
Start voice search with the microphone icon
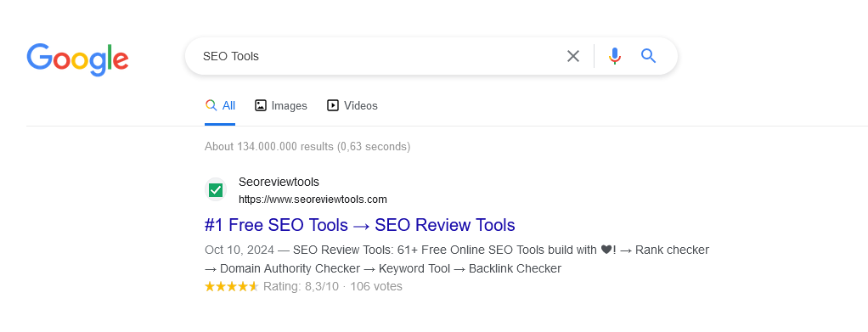coord(614,56)
